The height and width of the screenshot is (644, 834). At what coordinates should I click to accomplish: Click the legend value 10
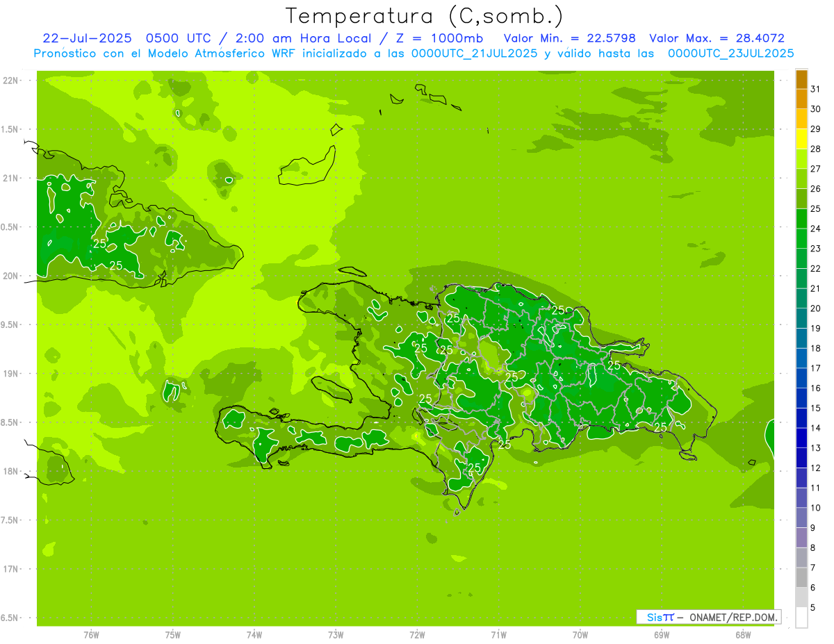point(815,508)
